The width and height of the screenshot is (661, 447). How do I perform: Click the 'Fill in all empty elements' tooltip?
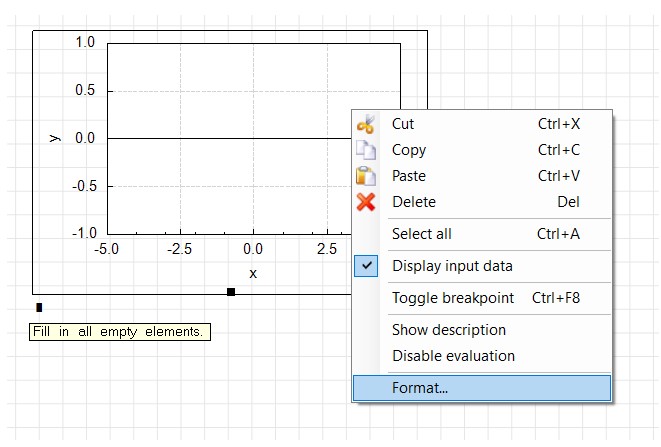[119, 331]
